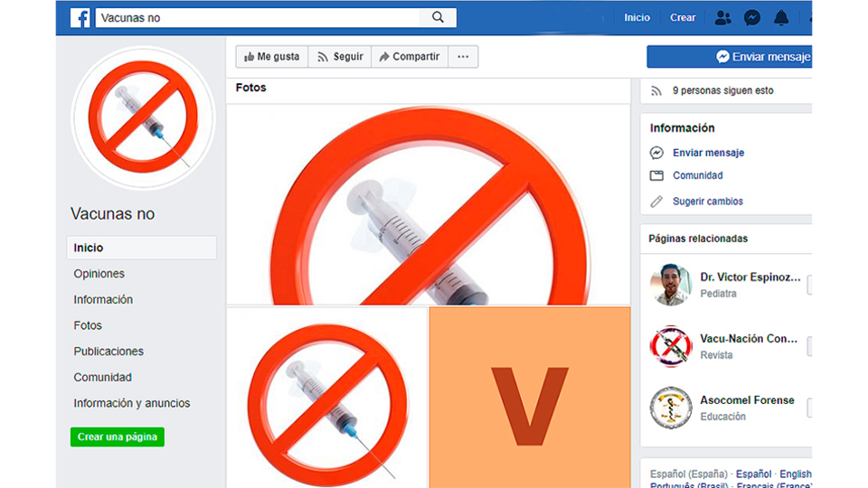Click the messenger icon beside Enviar mensaje info
Screen dimensions: 868x488
[x=656, y=153]
